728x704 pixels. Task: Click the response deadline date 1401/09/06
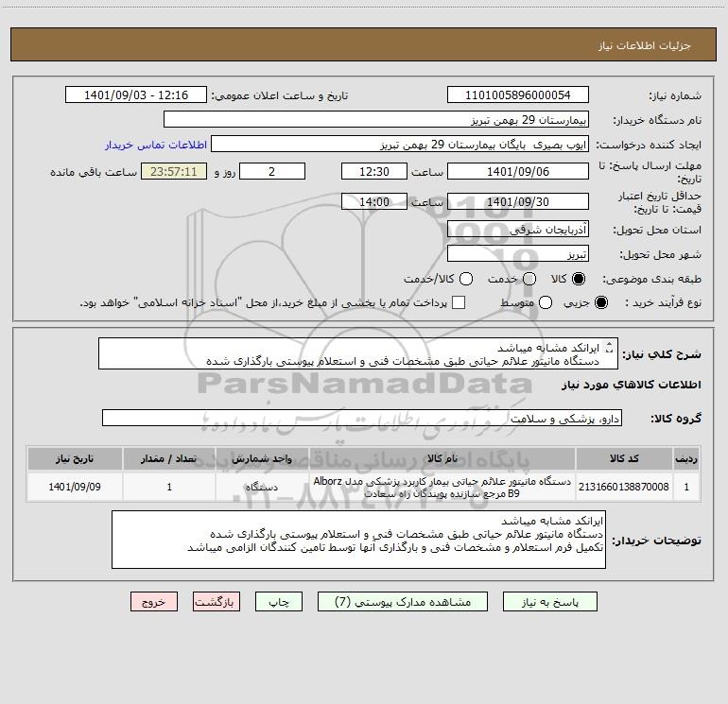518,172
